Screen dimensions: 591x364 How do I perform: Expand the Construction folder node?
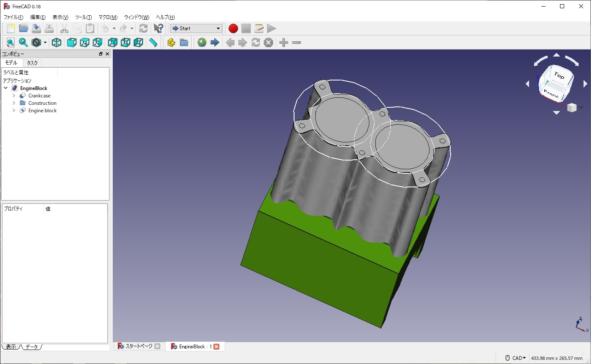(14, 103)
